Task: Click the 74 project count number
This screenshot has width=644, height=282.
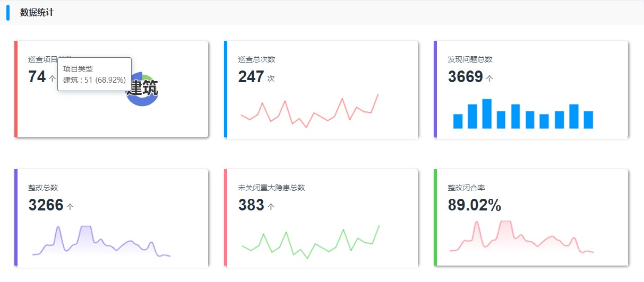Action: [x=37, y=77]
